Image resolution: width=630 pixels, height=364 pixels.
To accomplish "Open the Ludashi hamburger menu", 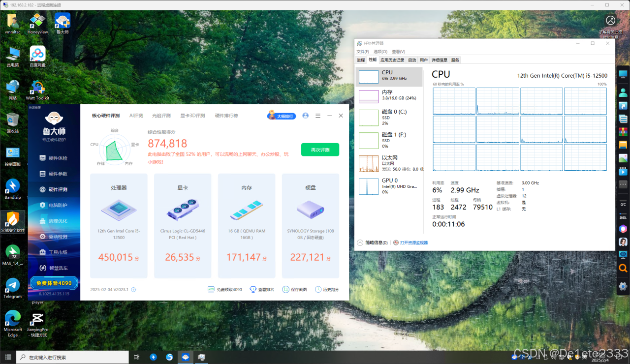I will click(x=317, y=116).
